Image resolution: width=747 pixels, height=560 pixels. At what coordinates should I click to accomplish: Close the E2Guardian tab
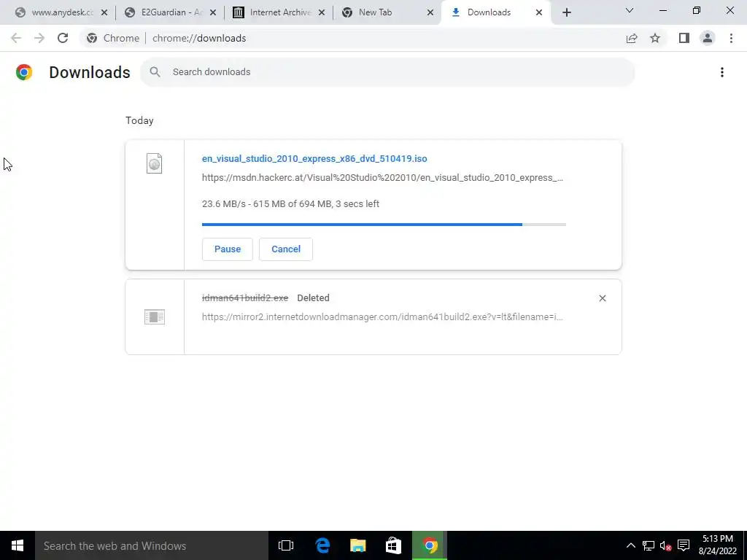(213, 13)
